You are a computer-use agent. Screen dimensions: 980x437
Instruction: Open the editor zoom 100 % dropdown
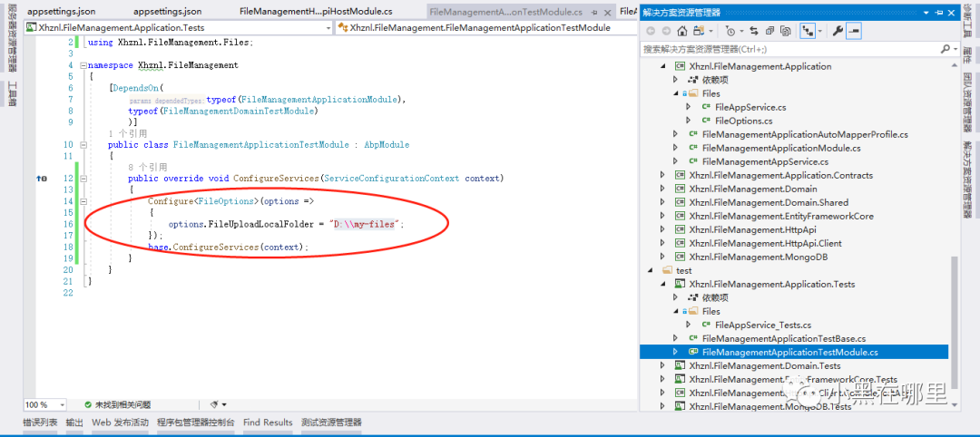coord(60,404)
